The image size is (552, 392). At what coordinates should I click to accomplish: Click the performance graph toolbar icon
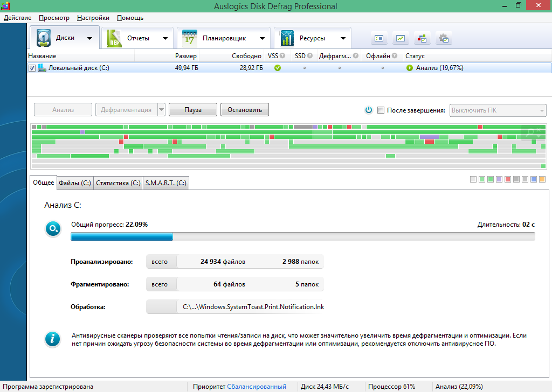[400, 38]
